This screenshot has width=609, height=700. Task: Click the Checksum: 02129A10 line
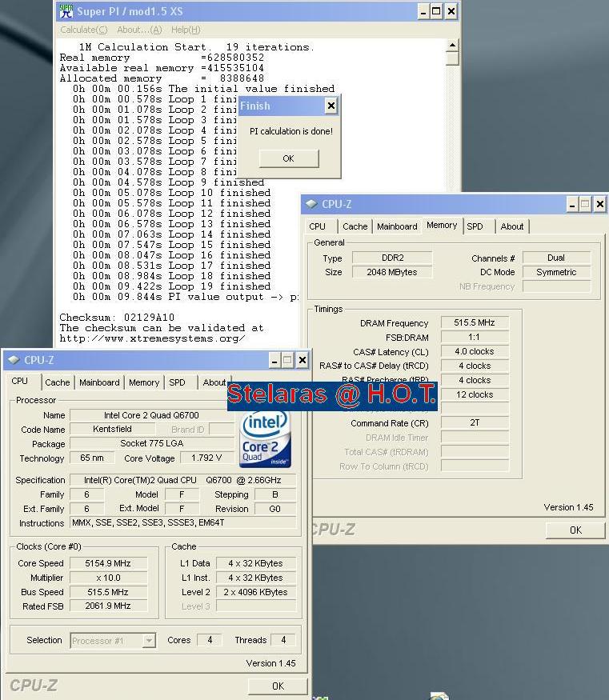tap(117, 318)
